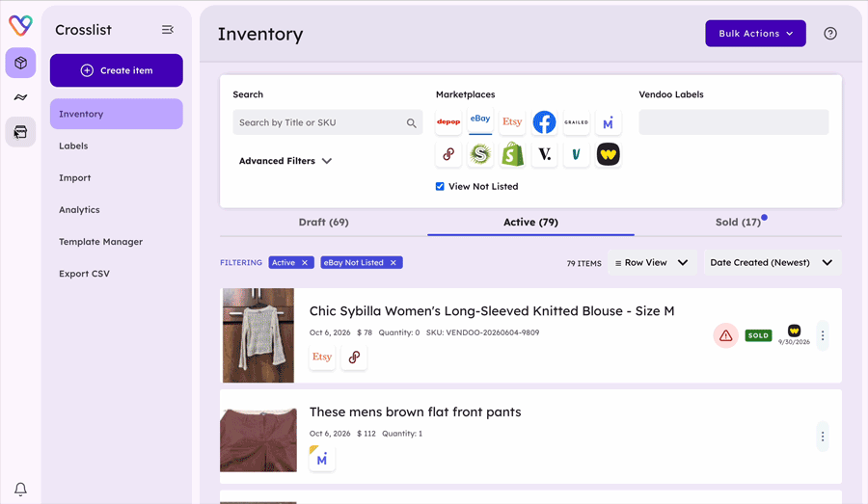
Task: Click the SOLD badge on Sybilla blouse
Action: tap(758, 335)
